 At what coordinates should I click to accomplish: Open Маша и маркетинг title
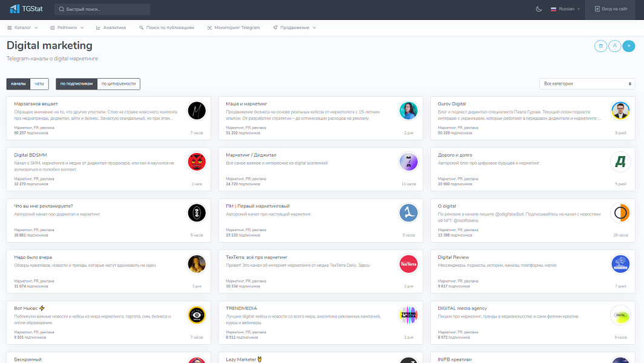[246, 104]
